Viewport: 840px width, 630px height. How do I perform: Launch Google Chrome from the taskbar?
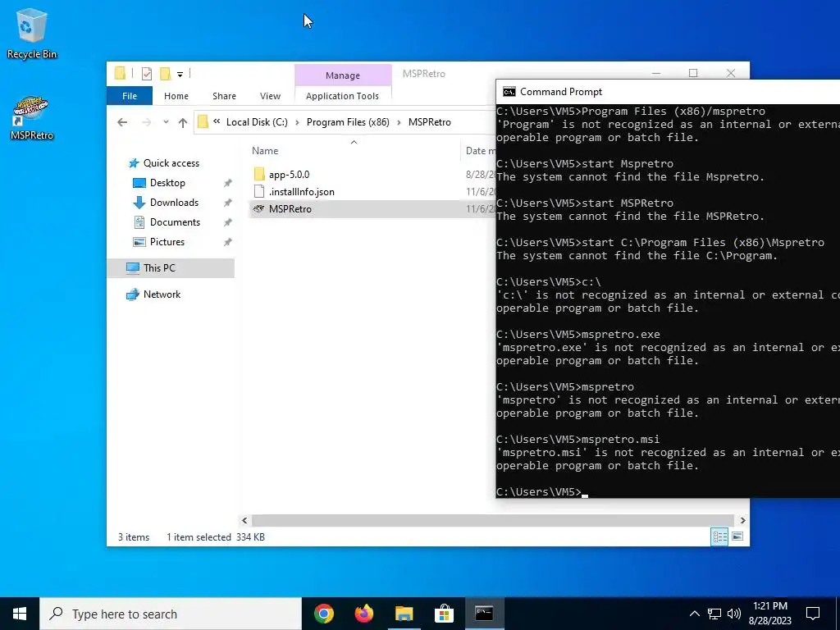(x=324, y=614)
